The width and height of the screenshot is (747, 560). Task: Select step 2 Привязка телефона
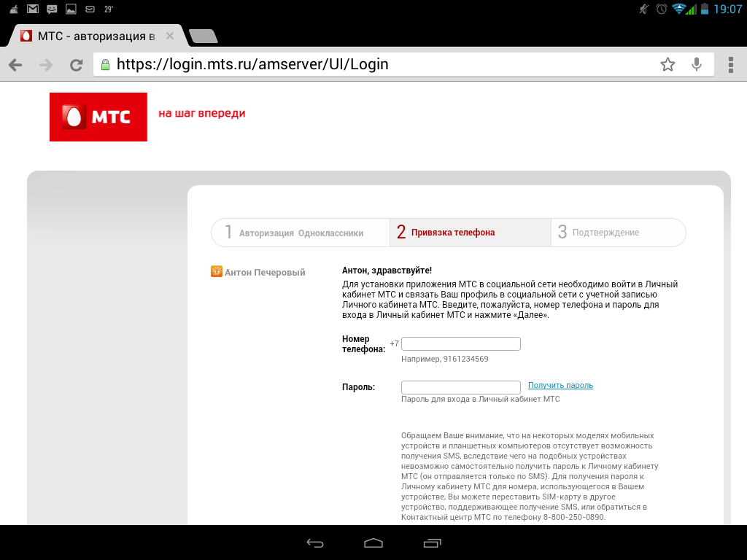(471, 233)
